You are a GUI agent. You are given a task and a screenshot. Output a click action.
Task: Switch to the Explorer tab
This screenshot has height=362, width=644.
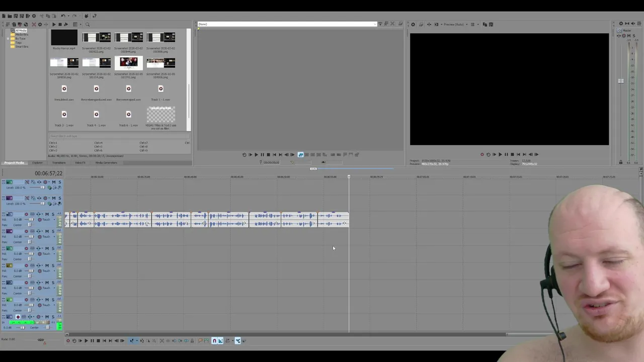pos(37,163)
